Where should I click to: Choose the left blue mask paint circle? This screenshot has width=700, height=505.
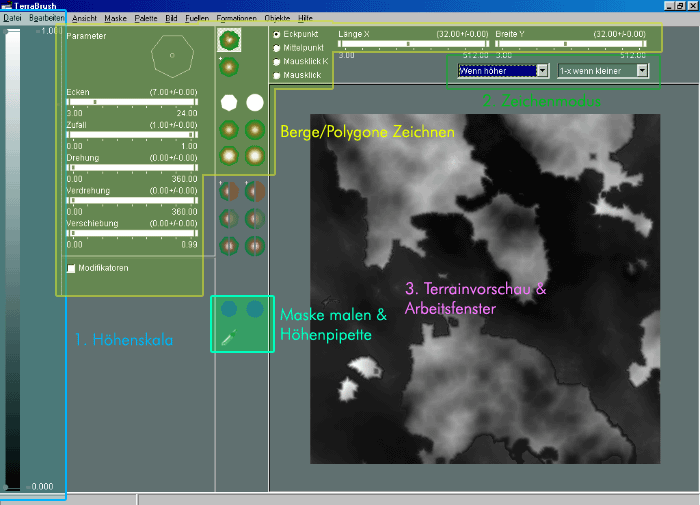click(x=230, y=310)
